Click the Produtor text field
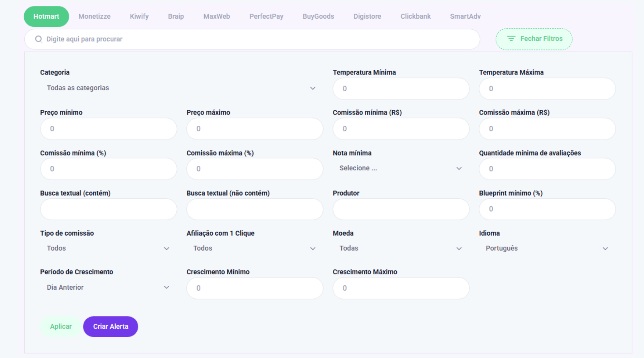Viewport: 644px width, 358px height. [x=401, y=209]
